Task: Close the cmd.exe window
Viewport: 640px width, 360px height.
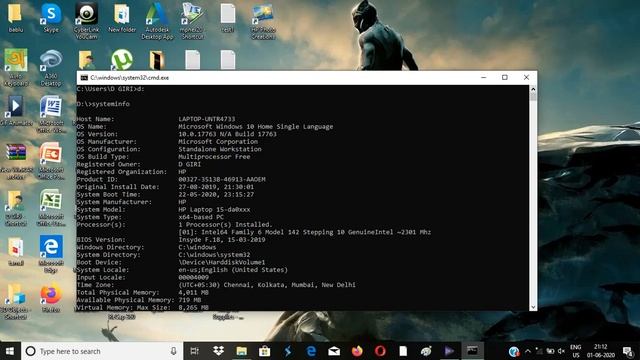Action: [526, 78]
